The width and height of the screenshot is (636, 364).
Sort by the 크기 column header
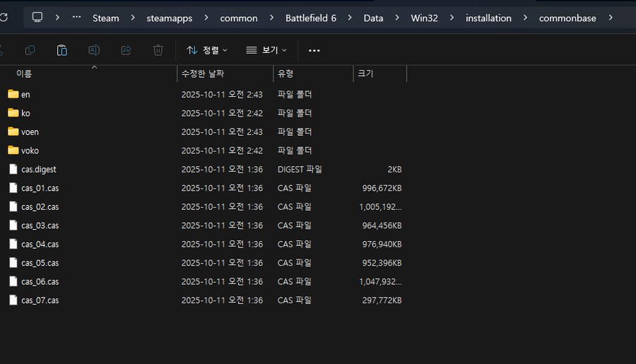[x=365, y=74]
